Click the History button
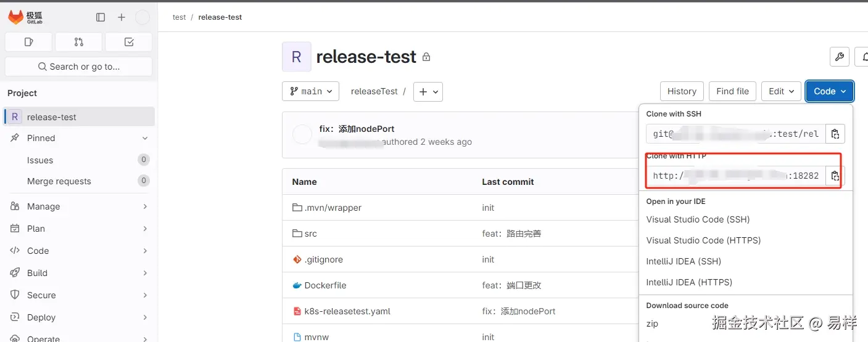 tap(682, 91)
